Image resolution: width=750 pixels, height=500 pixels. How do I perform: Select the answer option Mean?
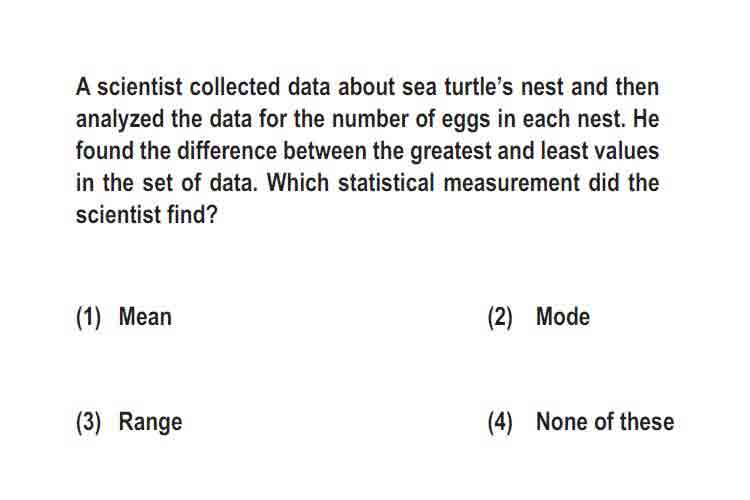[145, 317]
